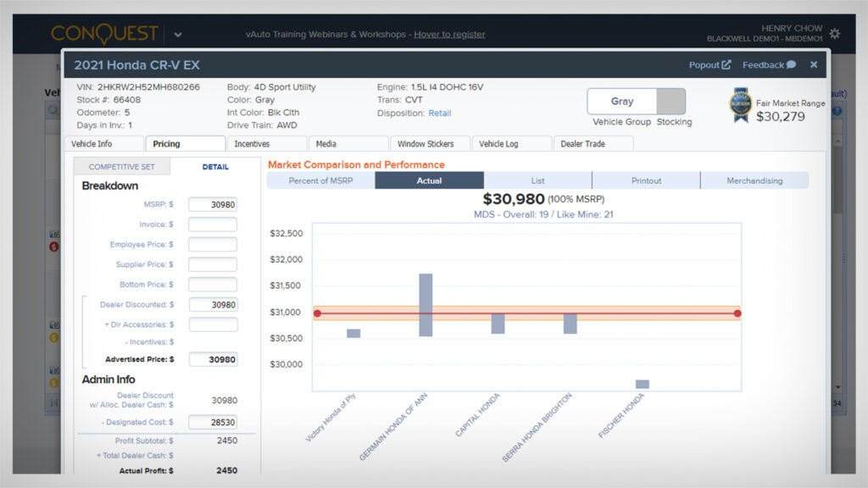The image size is (868, 488).
Task: Click the Employee Price input field
Action: (213, 245)
